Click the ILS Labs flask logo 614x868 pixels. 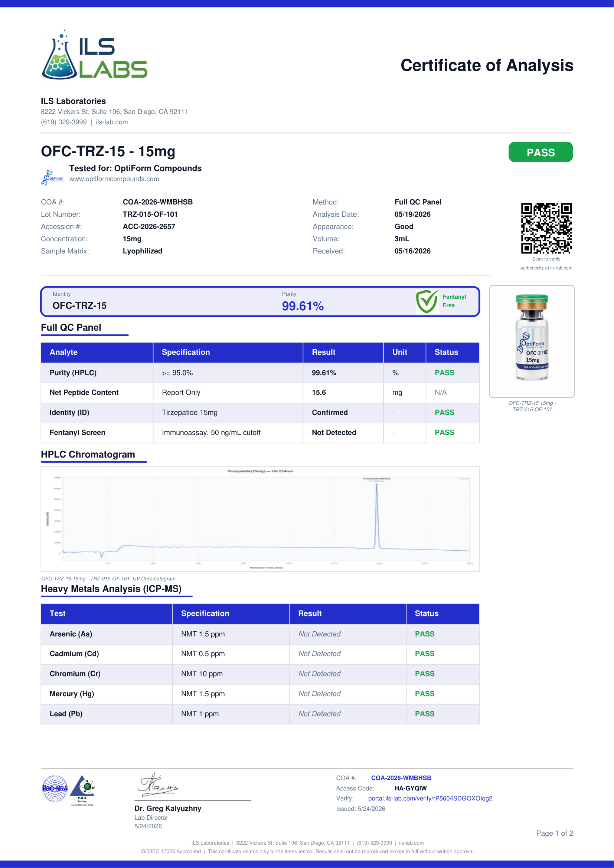[x=94, y=55]
